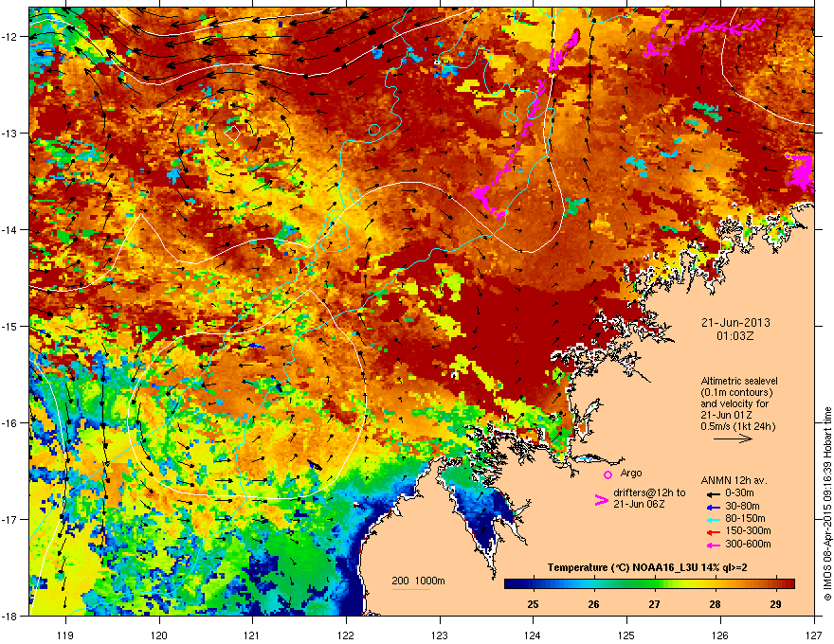Screen dimensions: 834x644
Task: Click the '(0.1m contours)' text line
Action: click(736, 392)
